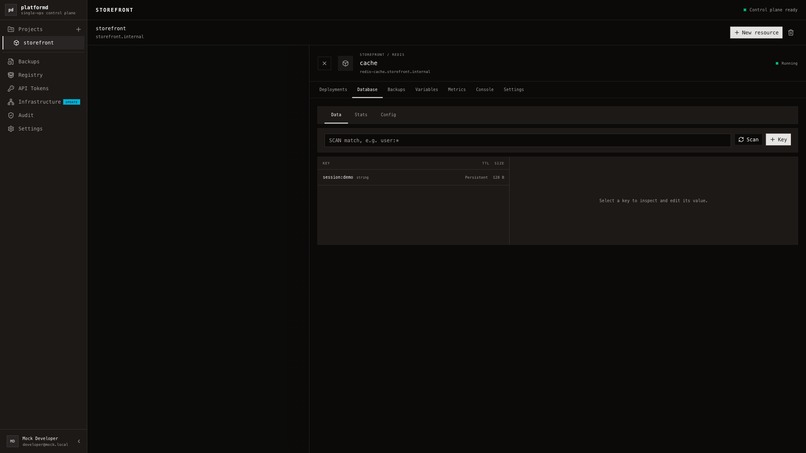Click the Mock Developer account name

tap(40, 439)
